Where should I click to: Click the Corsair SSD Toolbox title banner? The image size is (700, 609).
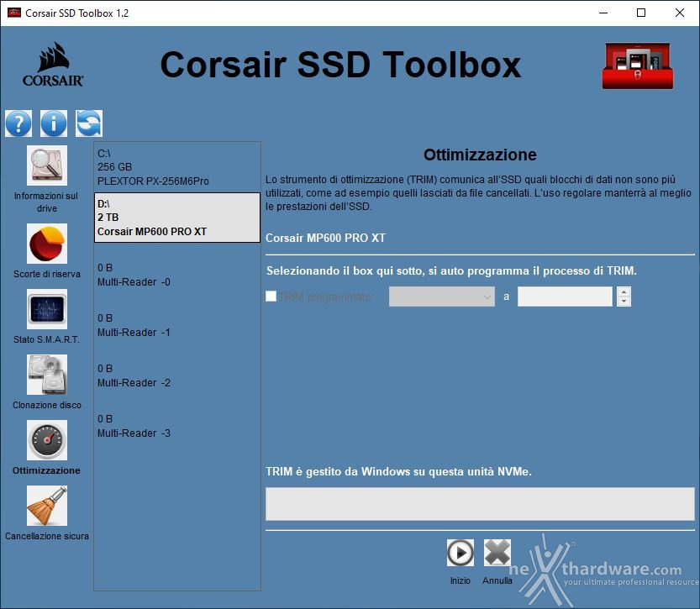(x=340, y=65)
